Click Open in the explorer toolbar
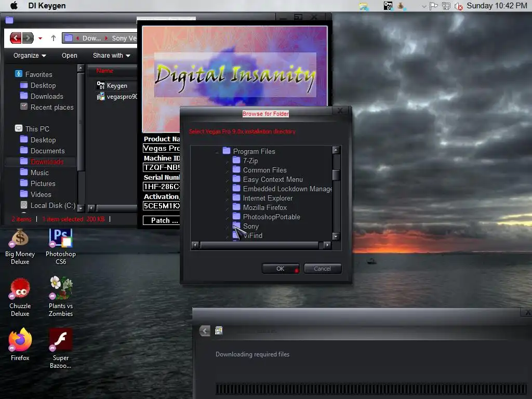Image resolution: width=532 pixels, height=399 pixels. [70, 55]
